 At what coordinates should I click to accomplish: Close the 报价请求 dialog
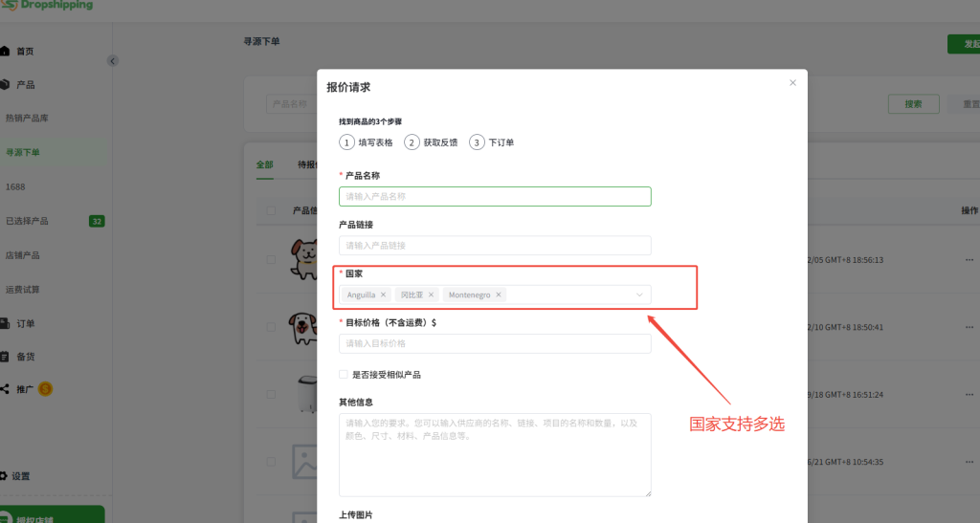792,83
